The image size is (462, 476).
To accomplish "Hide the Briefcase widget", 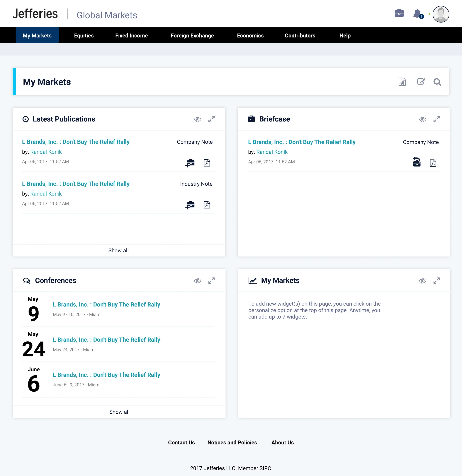I will [423, 119].
